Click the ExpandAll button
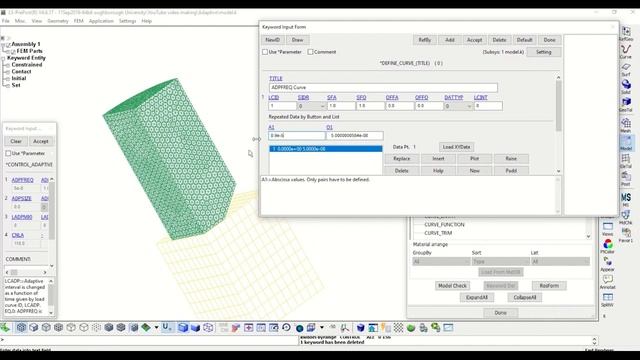This screenshot has width=640, height=360. [x=477, y=298]
